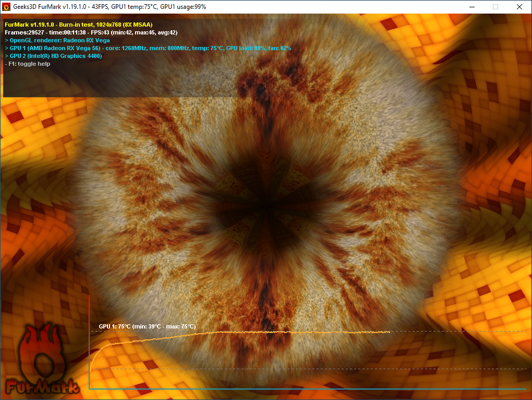Click the 'GPU 1 (AMD Radeon RX Vega 56)' line
532x400 pixels.
tap(148, 48)
